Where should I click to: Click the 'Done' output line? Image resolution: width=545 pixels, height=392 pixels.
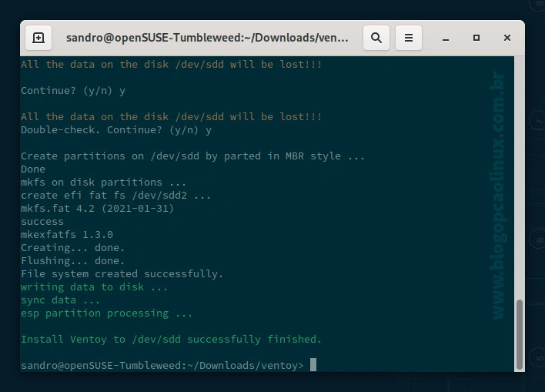click(x=32, y=169)
